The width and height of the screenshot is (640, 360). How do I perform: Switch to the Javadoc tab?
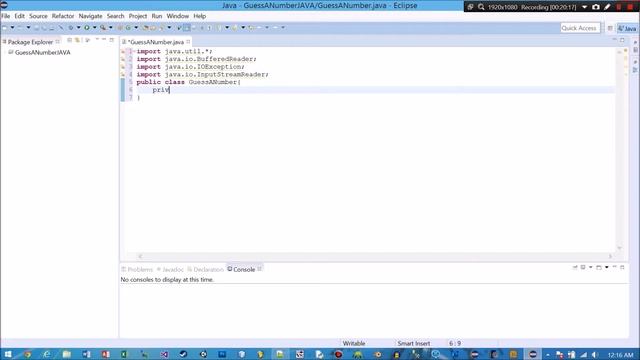click(170, 269)
